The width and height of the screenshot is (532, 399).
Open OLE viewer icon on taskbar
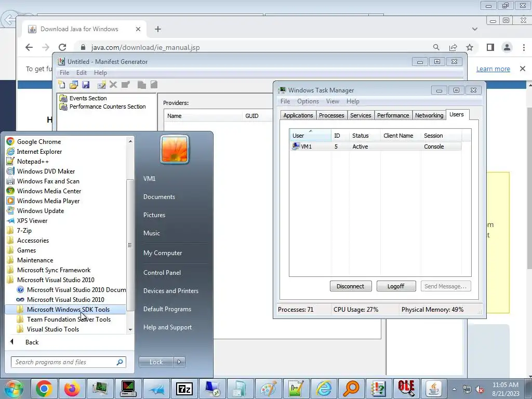point(406,389)
